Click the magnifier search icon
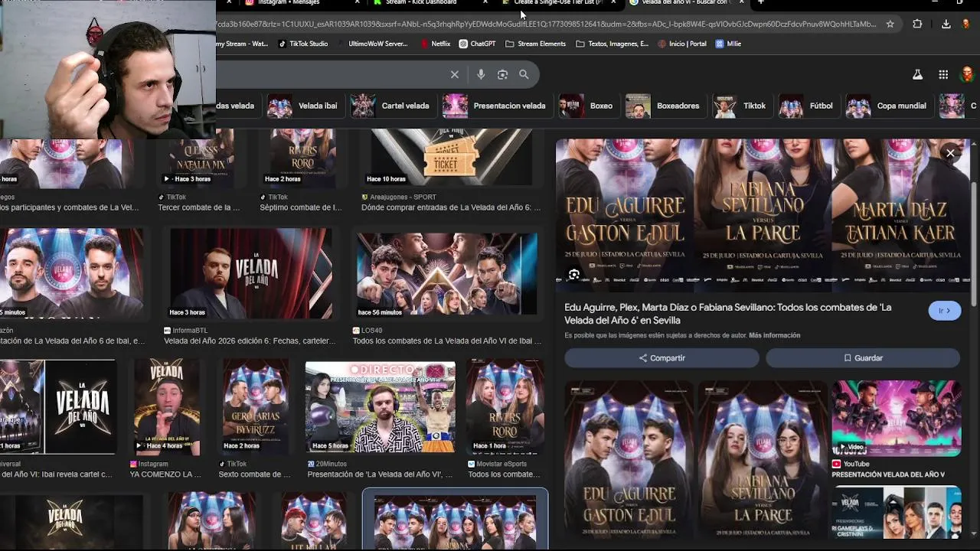This screenshot has width=980, height=551. pyautogui.click(x=524, y=74)
